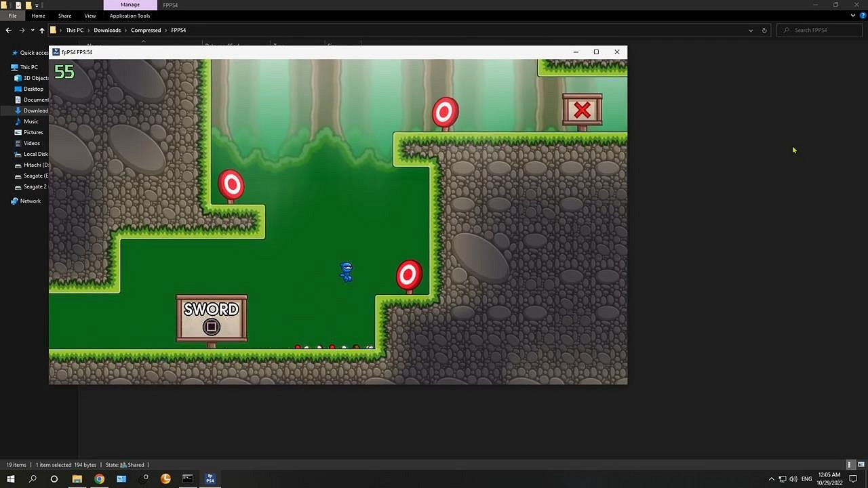The height and width of the screenshot is (488, 868).
Task: Open the taskbar search magnifier icon
Action: [33, 479]
